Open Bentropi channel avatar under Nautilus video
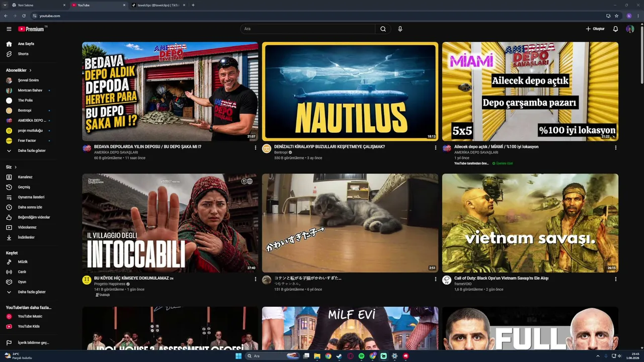 pyautogui.click(x=267, y=149)
